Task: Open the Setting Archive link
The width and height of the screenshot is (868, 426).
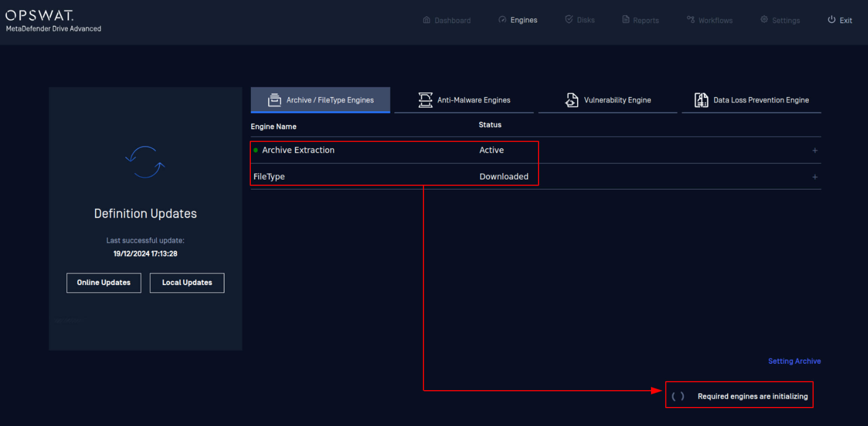Action: [794, 361]
